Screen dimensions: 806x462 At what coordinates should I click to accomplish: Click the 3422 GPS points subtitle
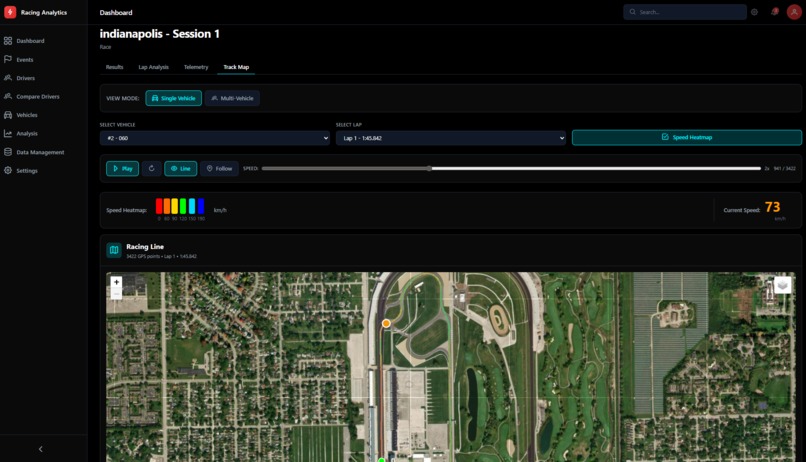pos(161,256)
